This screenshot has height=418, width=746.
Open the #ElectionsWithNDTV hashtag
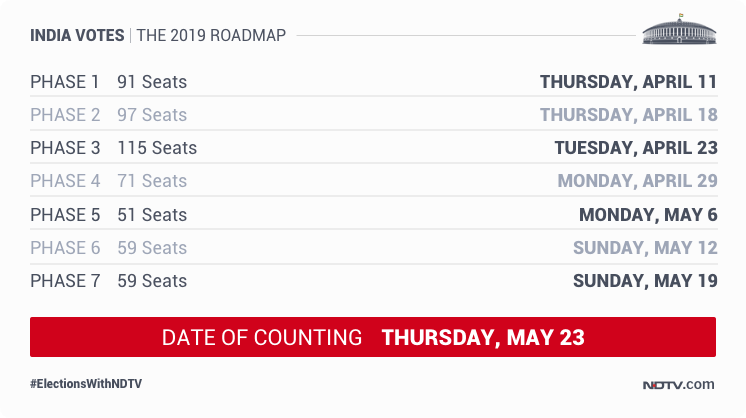86,384
